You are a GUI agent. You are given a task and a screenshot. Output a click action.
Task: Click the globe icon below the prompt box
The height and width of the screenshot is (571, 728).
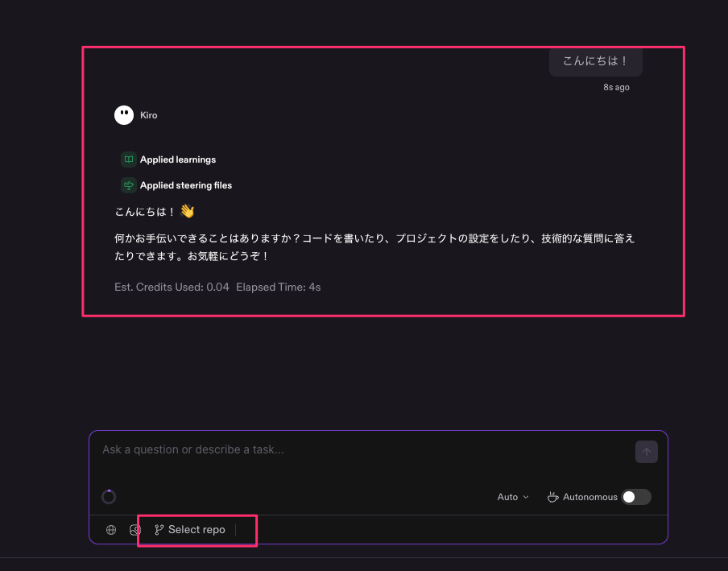[111, 530]
